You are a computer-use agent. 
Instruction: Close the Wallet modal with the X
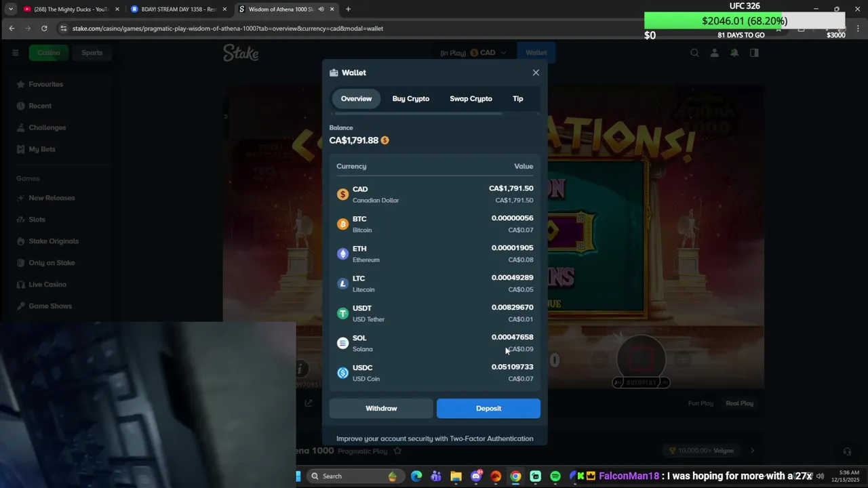click(536, 73)
